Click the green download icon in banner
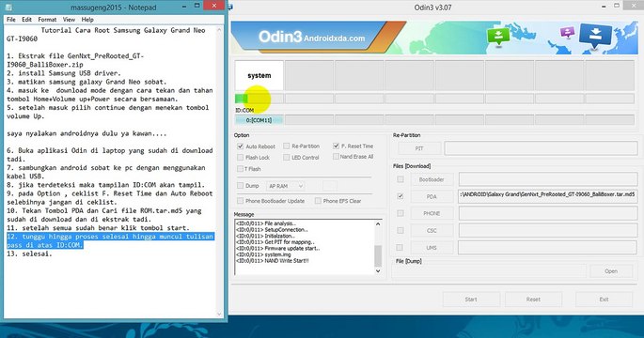Viewport: 644px width, 338px height. pyautogui.click(x=498, y=36)
